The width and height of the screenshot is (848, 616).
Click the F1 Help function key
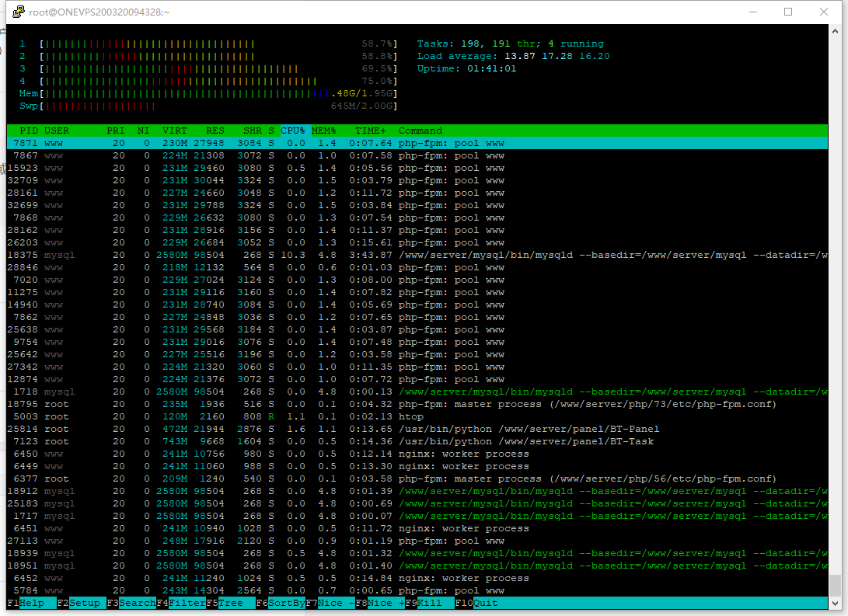(x=31, y=603)
